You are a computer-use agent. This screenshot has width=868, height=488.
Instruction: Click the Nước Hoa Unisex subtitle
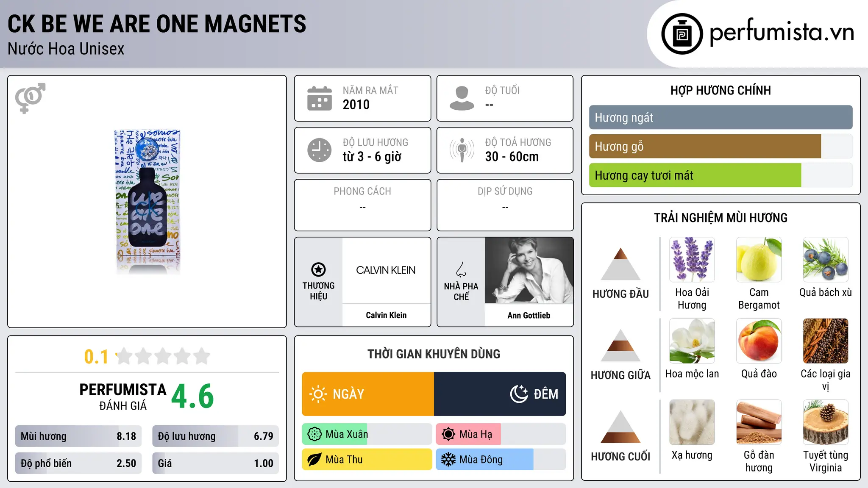pyautogui.click(x=66, y=49)
